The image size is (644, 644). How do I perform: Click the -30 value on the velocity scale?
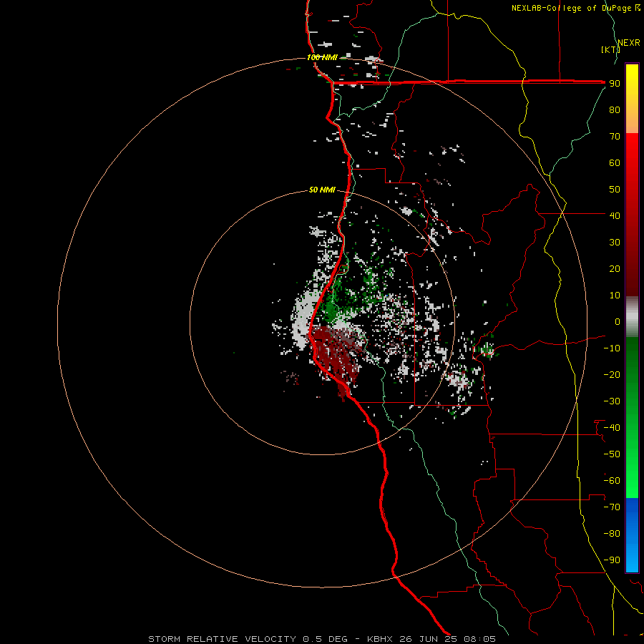612,401
